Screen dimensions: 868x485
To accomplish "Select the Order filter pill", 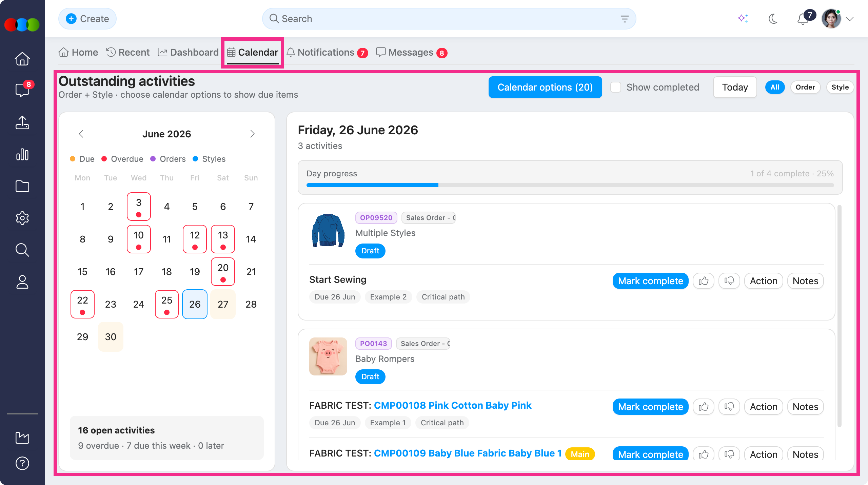I will pyautogui.click(x=805, y=87).
